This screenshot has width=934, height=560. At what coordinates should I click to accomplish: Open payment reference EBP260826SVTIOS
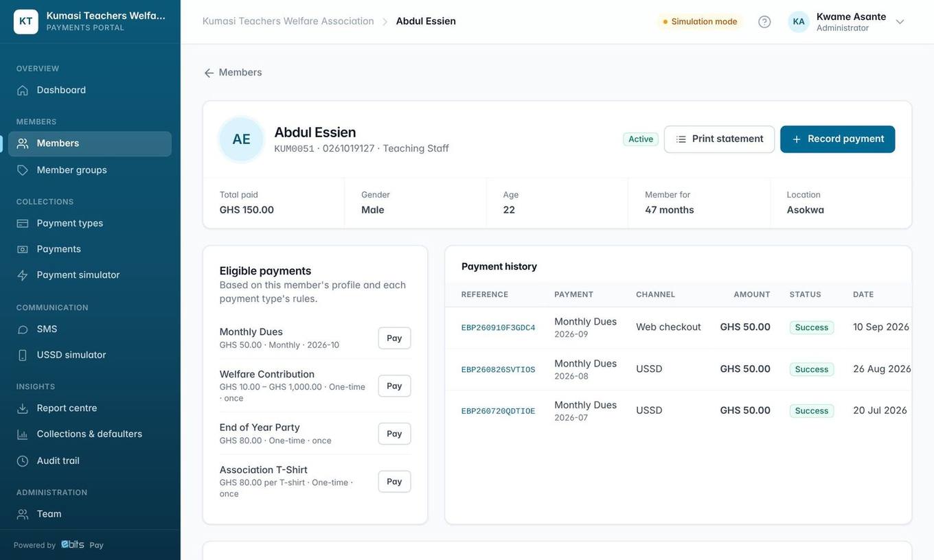(x=498, y=369)
